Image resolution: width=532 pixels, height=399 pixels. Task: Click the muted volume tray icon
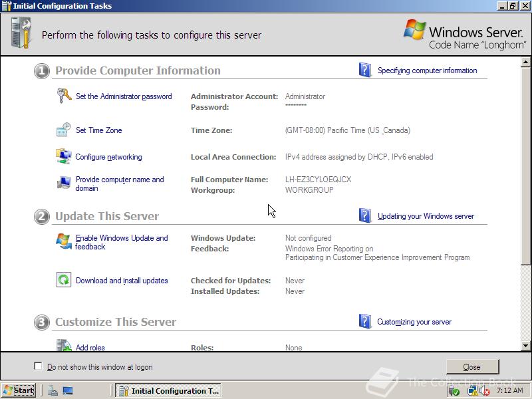click(485, 391)
